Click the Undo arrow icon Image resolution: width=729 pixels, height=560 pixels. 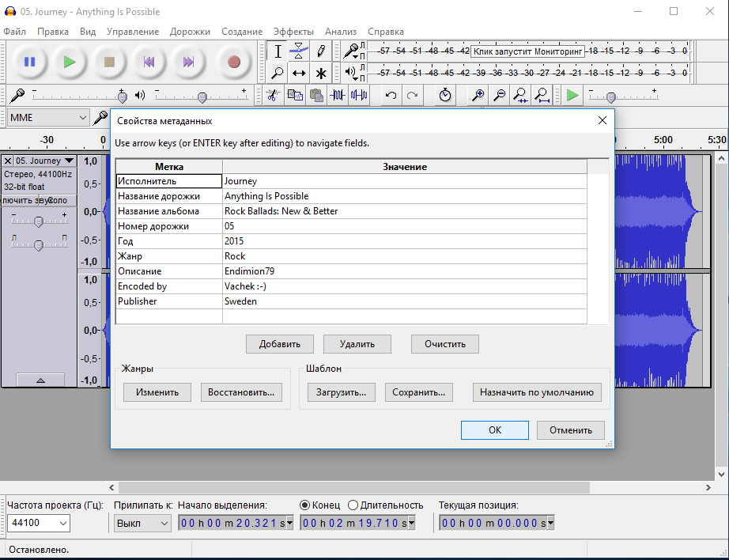391,96
